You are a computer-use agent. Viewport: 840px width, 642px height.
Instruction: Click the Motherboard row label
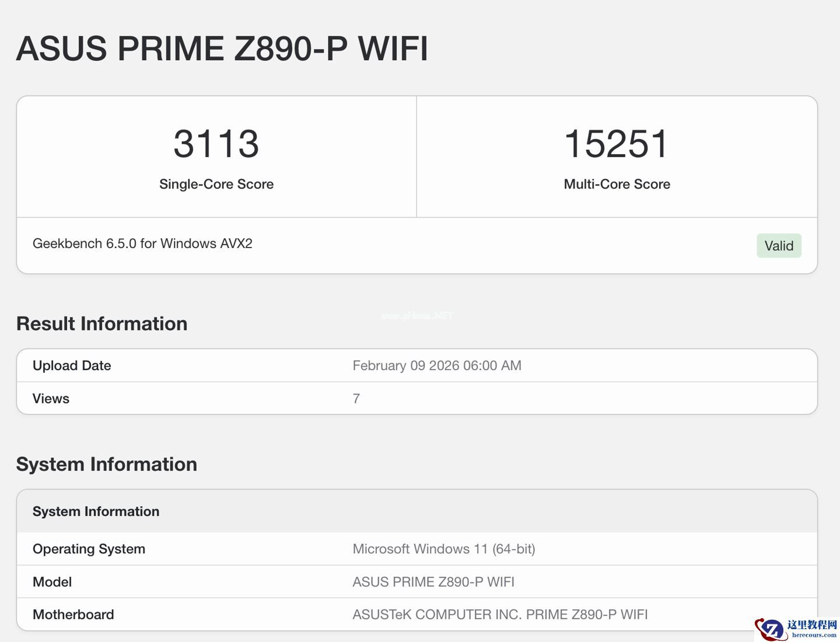73,615
